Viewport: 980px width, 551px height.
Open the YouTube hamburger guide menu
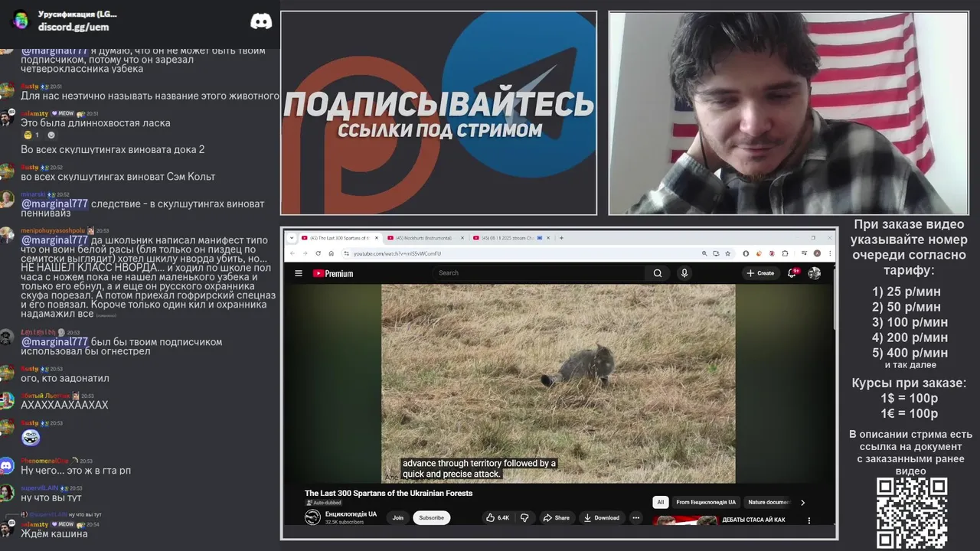pyautogui.click(x=299, y=273)
